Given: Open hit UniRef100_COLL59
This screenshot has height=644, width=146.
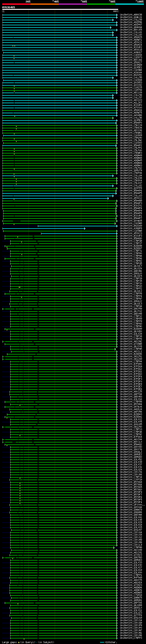Looking at the screenshot, I should pyautogui.click(x=131, y=20).
